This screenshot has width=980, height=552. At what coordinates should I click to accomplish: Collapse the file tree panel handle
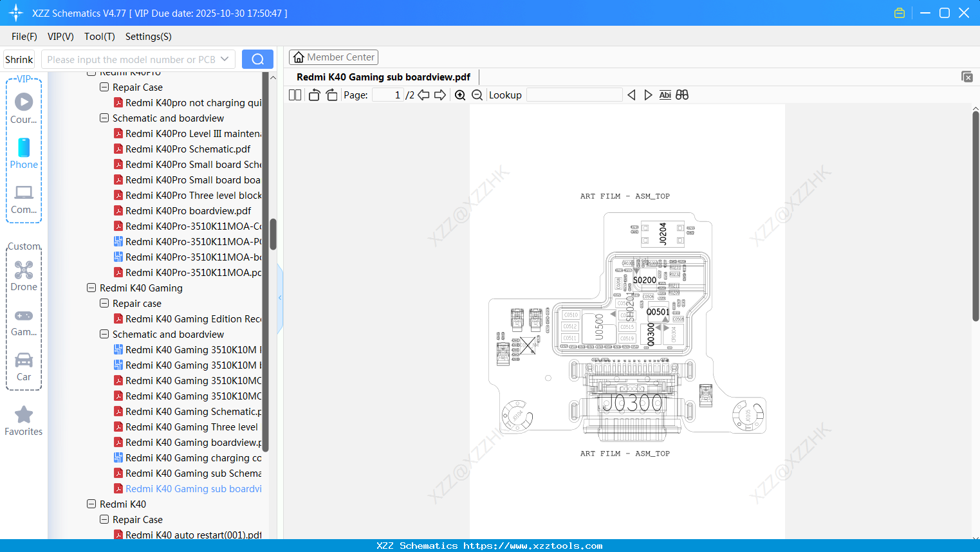[280, 298]
